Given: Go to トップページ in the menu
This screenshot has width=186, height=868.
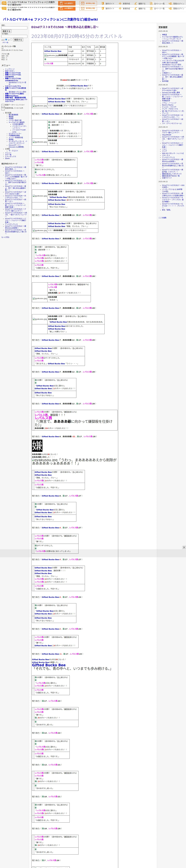Looking at the screenshot, I should (10, 69).
